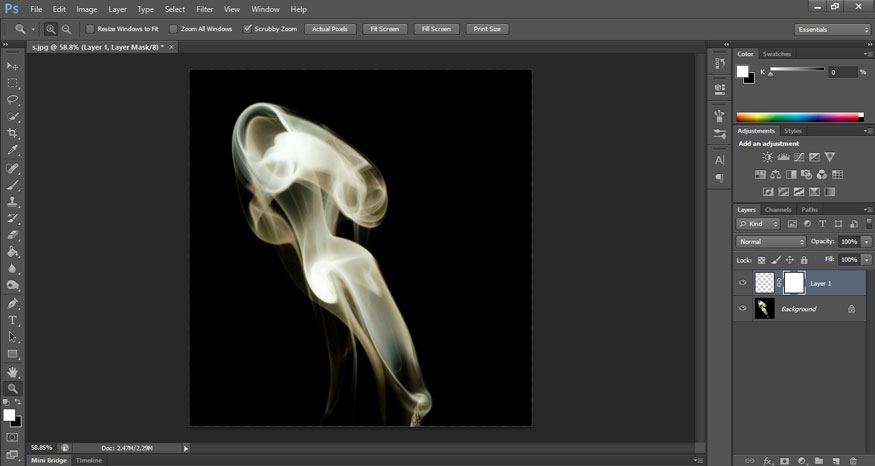Hide the Background layer eye icon
875x466 pixels.
[x=743, y=308]
